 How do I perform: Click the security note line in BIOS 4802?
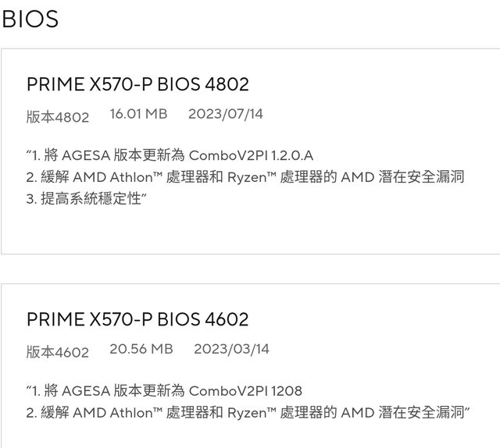pos(245,177)
